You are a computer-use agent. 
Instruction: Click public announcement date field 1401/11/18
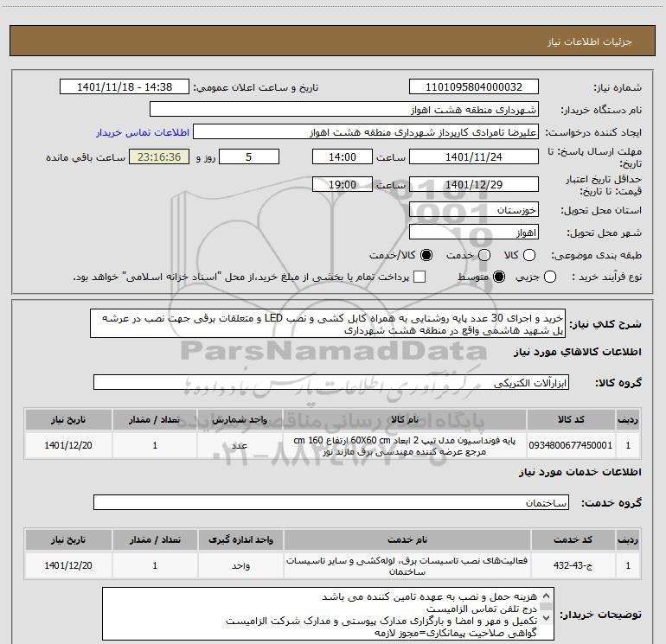[x=125, y=87]
